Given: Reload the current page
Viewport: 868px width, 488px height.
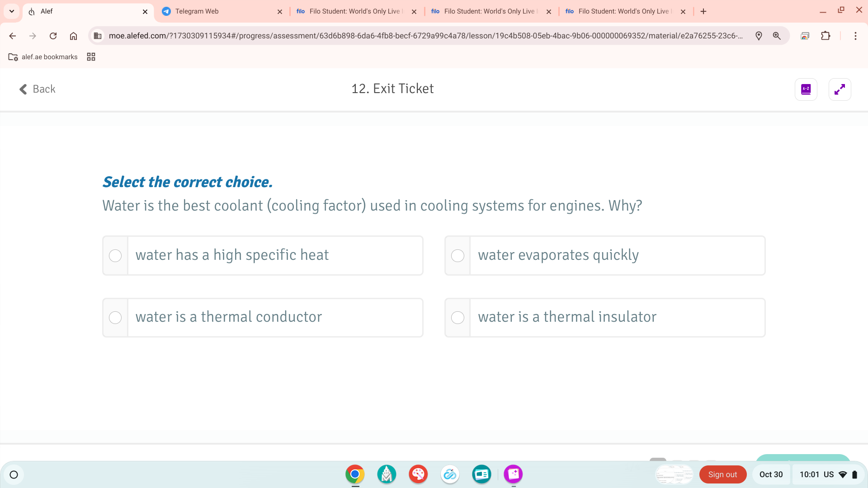Looking at the screenshot, I should [53, 36].
